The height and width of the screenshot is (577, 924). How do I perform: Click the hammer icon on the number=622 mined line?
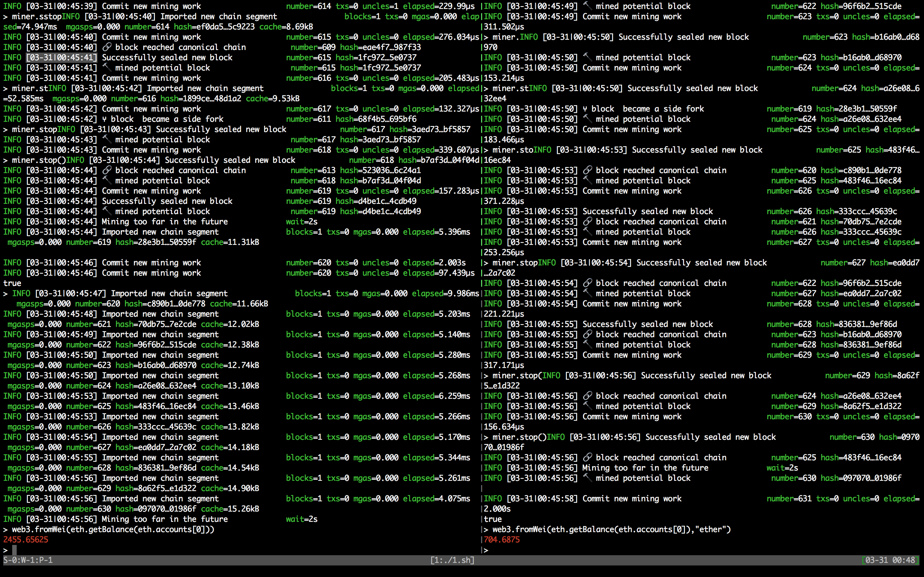[x=587, y=6]
